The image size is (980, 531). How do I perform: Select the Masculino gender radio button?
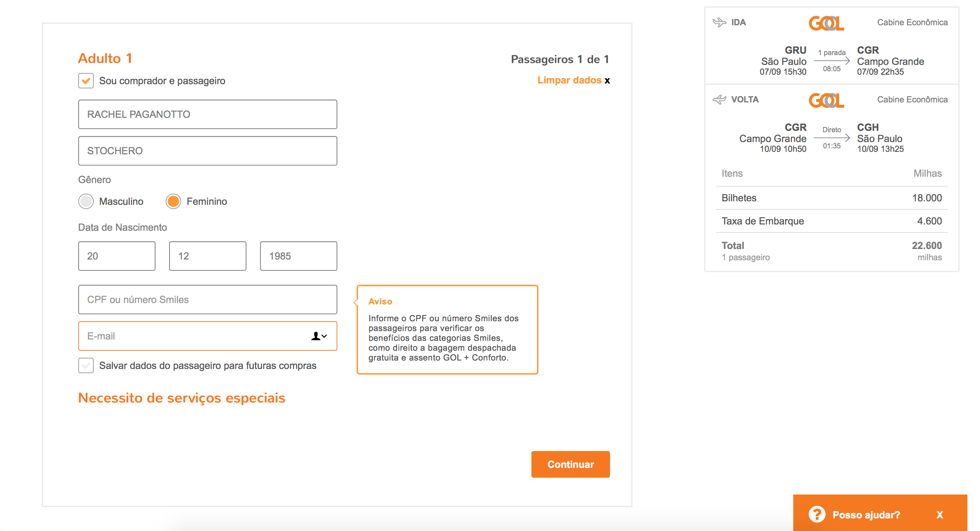(86, 201)
